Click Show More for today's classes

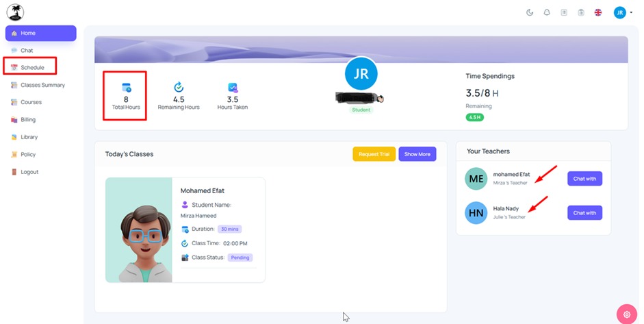[417, 154]
